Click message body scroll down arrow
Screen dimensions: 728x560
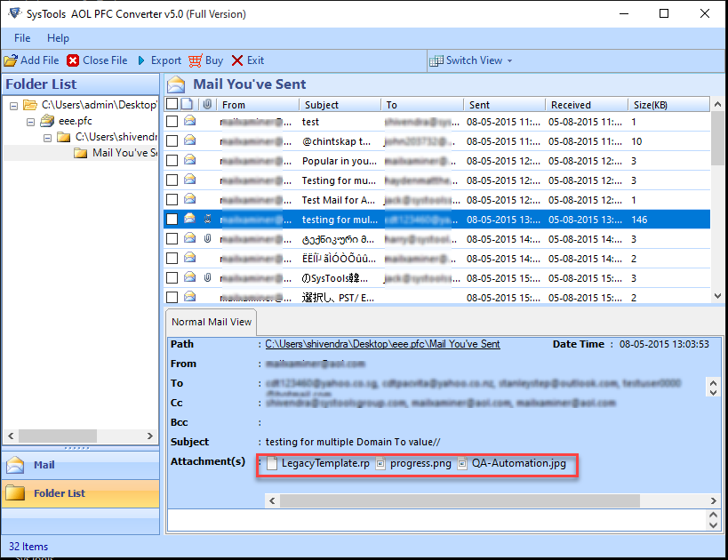point(714,525)
